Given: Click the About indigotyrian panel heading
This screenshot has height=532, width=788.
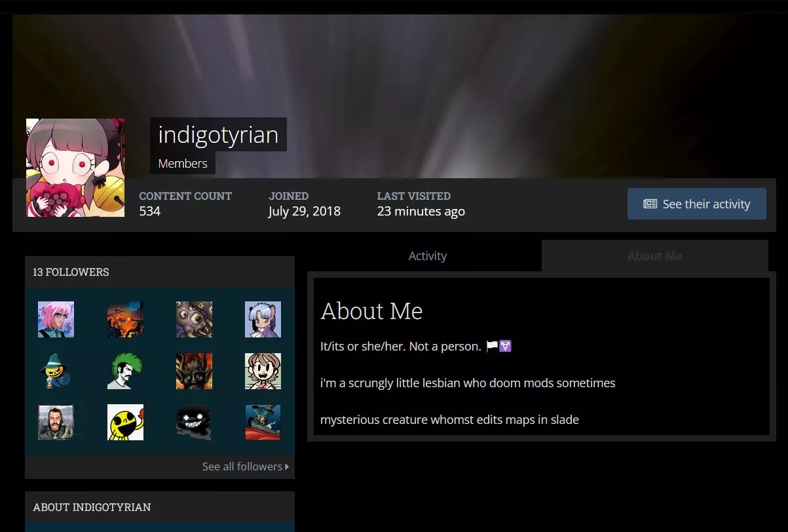Looking at the screenshot, I should pyautogui.click(x=92, y=507).
